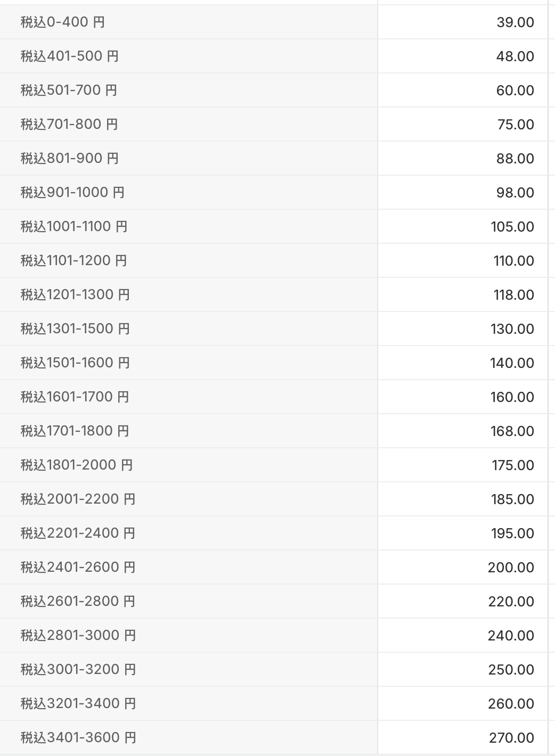Viewport: 555px width, 756px height.
Task: Select the 105.00 price value
Action: point(512,227)
